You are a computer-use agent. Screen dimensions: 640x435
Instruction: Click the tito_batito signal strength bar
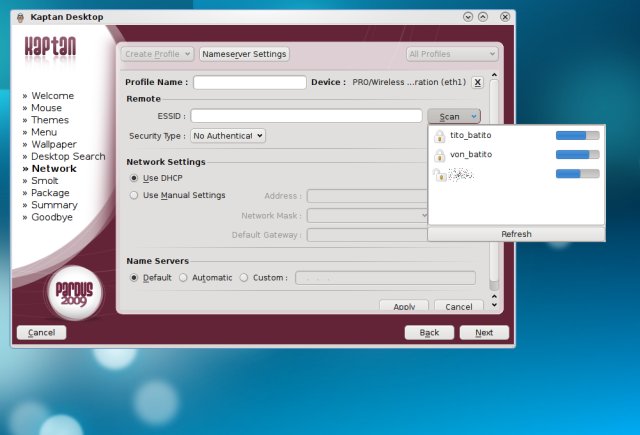[x=577, y=135]
